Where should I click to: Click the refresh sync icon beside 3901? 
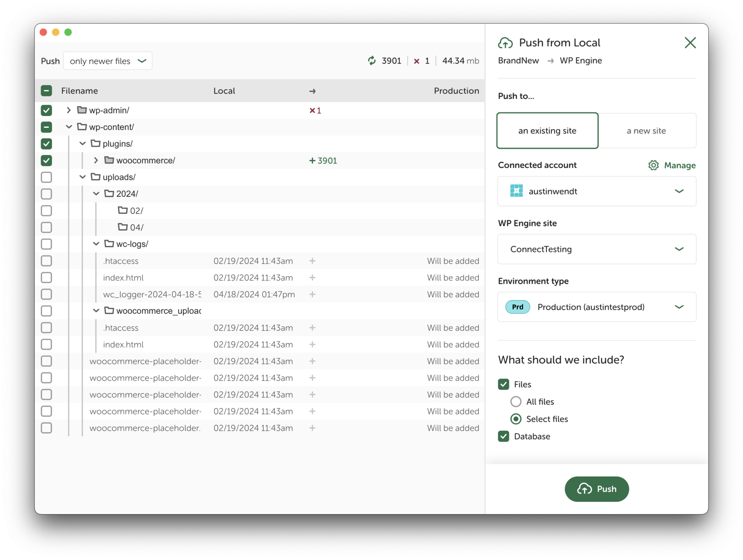pos(371,61)
